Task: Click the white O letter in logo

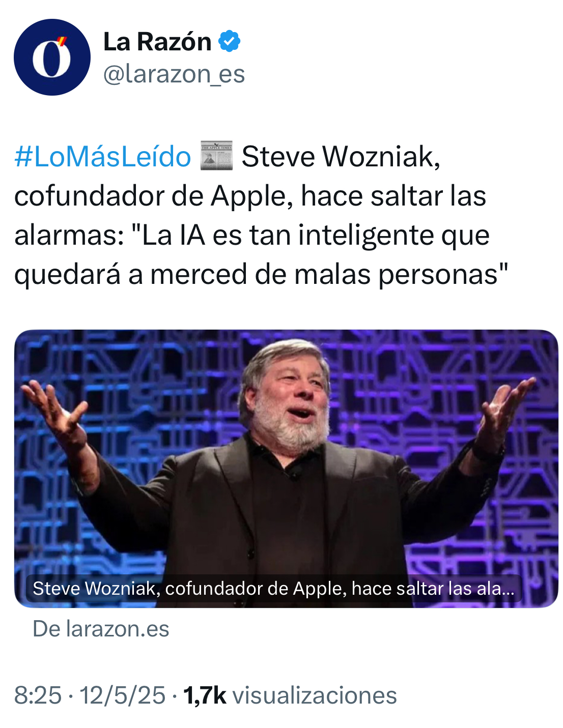Action: (51, 60)
